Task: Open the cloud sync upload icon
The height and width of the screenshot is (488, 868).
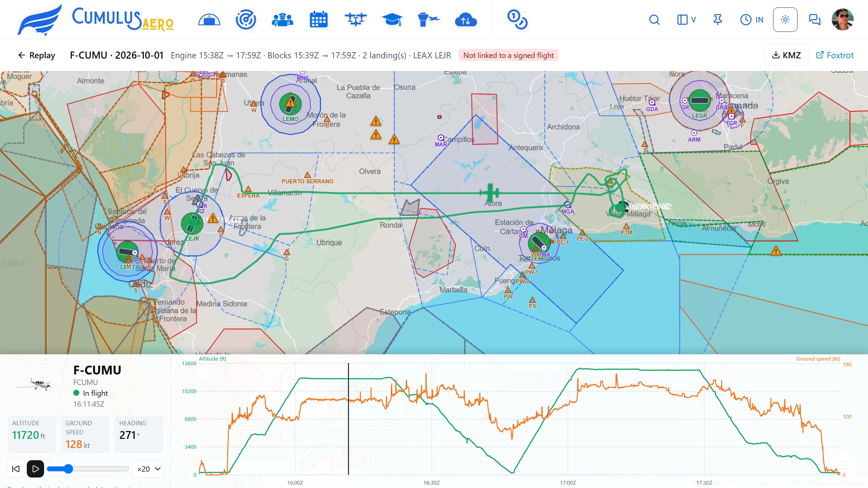Action: click(x=466, y=20)
